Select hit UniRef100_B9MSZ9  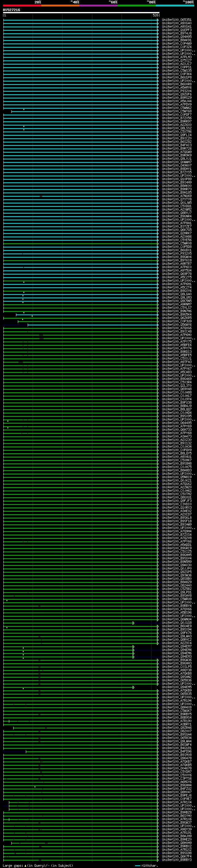tap(176, 98)
